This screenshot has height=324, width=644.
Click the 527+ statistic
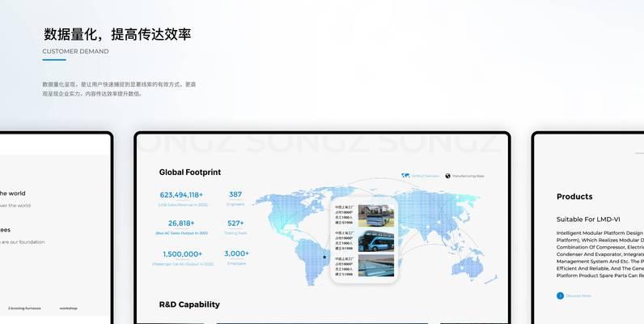coord(235,223)
